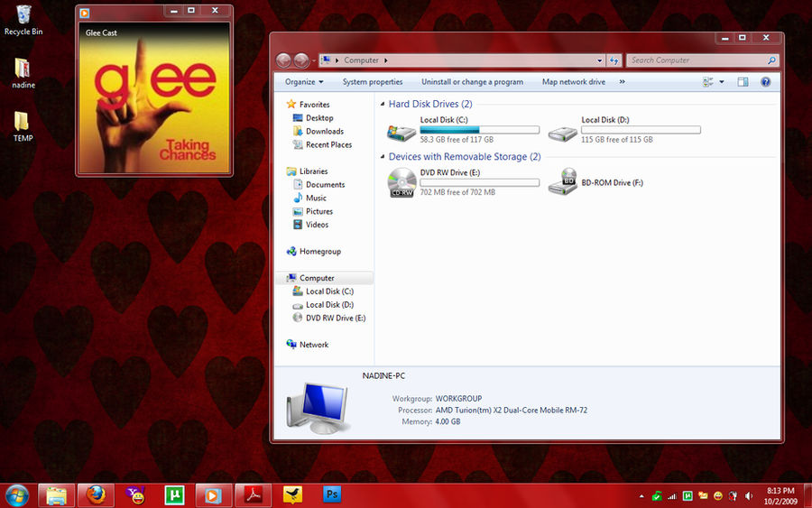Screen dimensions: 812x508
Task: Click Local Disk (C:) usage bar
Action: (x=480, y=130)
